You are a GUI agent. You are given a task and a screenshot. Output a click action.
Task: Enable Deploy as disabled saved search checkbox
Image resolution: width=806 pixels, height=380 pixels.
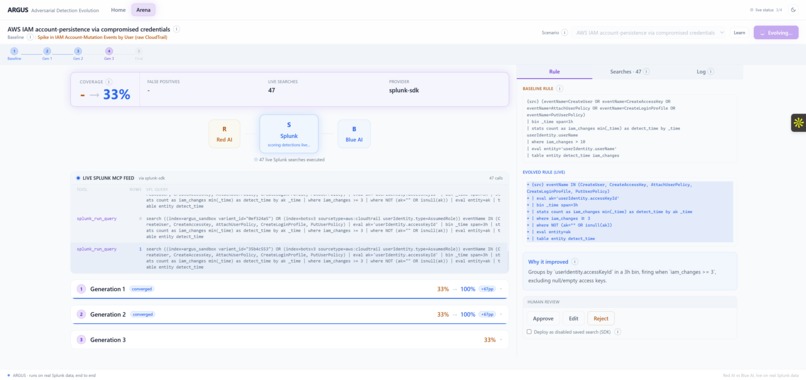coord(529,332)
